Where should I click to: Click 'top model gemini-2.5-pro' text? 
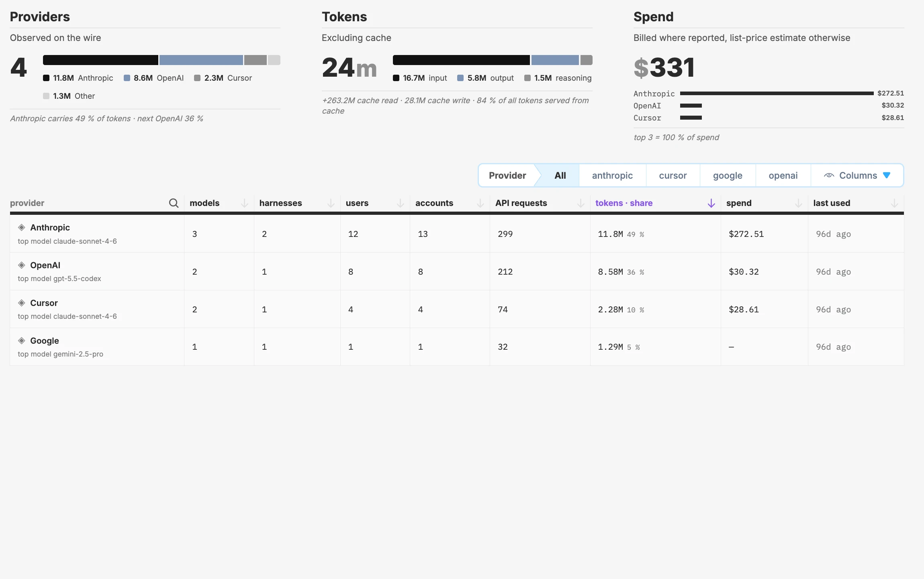(x=60, y=354)
